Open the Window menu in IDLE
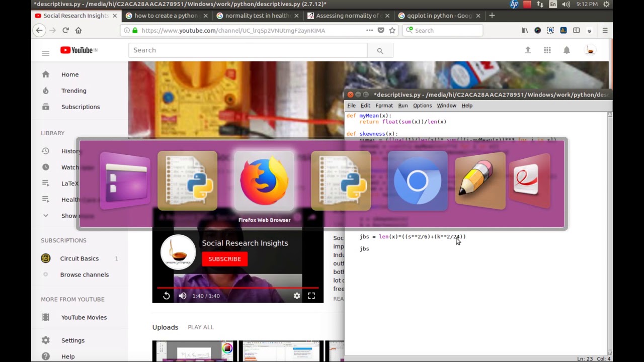644x362 pixels. (446, 106)
